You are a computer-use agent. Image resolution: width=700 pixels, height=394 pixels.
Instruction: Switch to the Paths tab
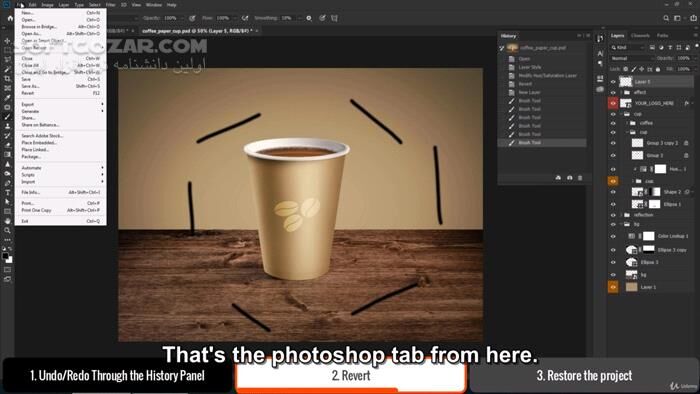pyautogui.click(x=662, y=35)
